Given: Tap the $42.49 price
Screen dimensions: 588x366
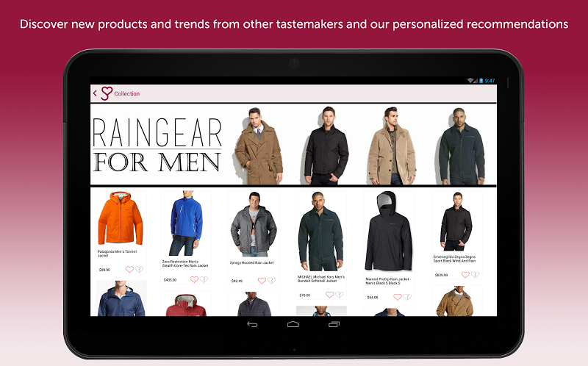Looking at the screenshot, I should pos(237,281).
